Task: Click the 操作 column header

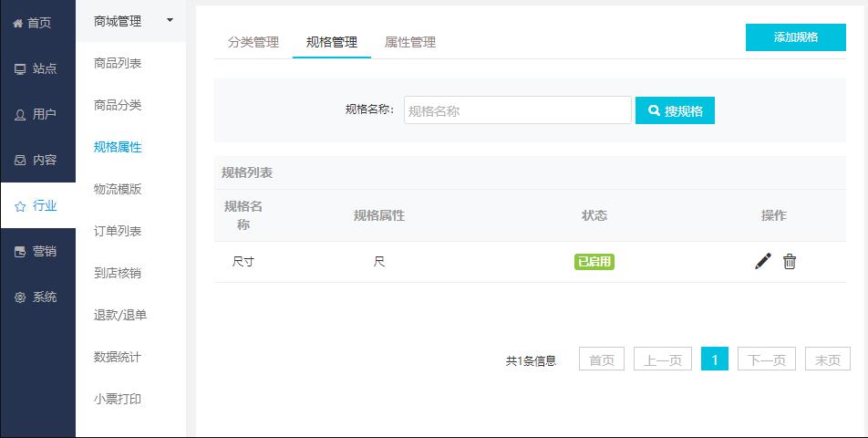Action: [x=774, y=215]
